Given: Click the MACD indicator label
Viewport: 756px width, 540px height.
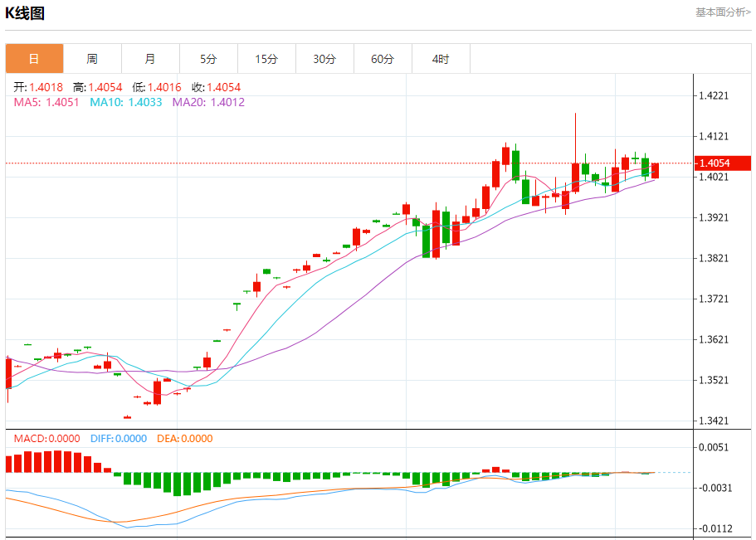Looking at the screenshot, I should click(x=46, y=439).
